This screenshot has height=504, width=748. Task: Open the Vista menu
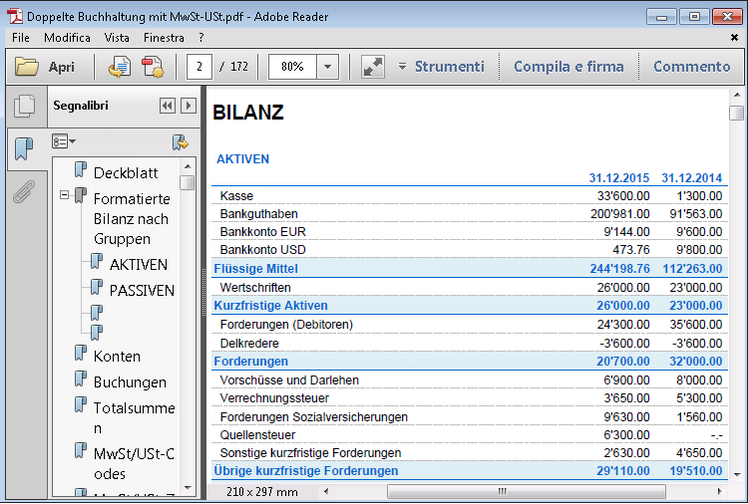point(117,38)
